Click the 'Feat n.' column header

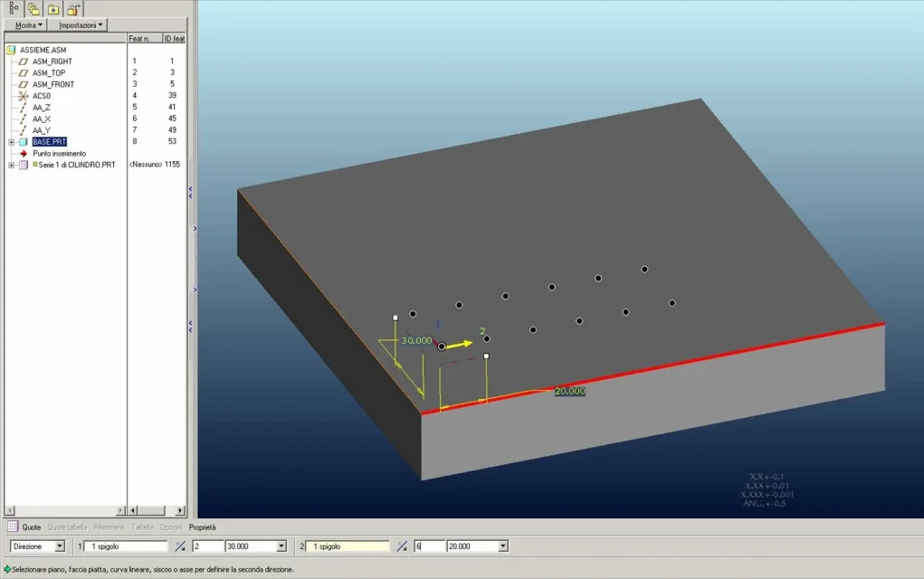click(x=145, y=38)
